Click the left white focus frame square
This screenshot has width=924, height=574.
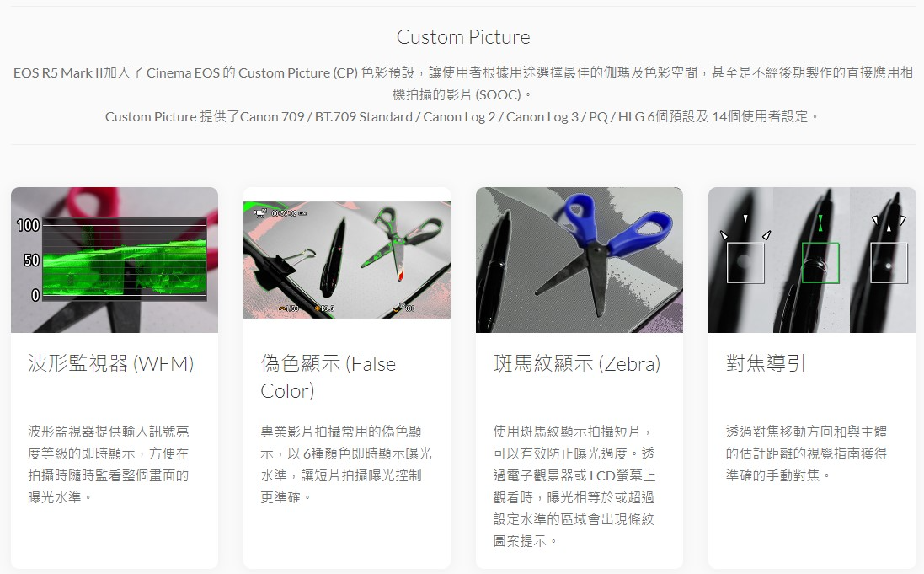tap(745, 263)
